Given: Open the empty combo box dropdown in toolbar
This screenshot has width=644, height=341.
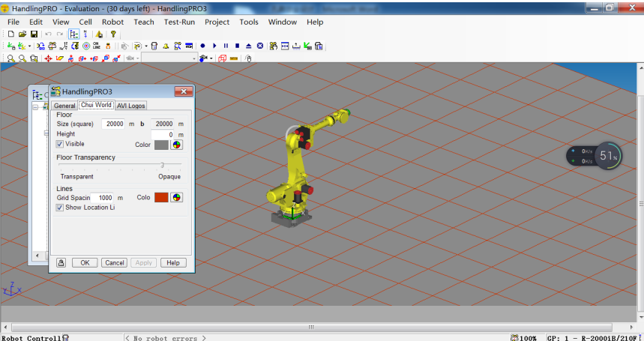Looking at the screenshot, I should pyautogui.click(x=195, y=58).
